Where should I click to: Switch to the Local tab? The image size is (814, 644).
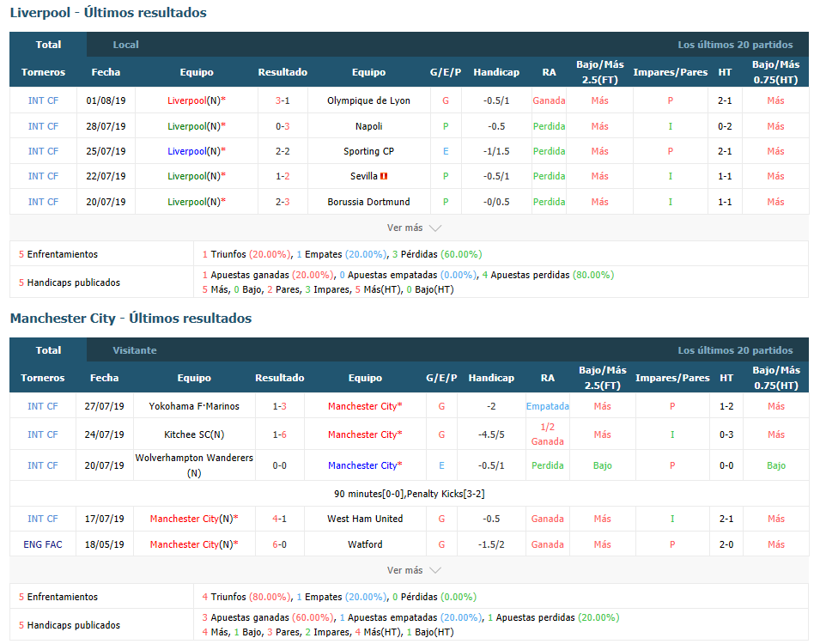coord(125,45)
